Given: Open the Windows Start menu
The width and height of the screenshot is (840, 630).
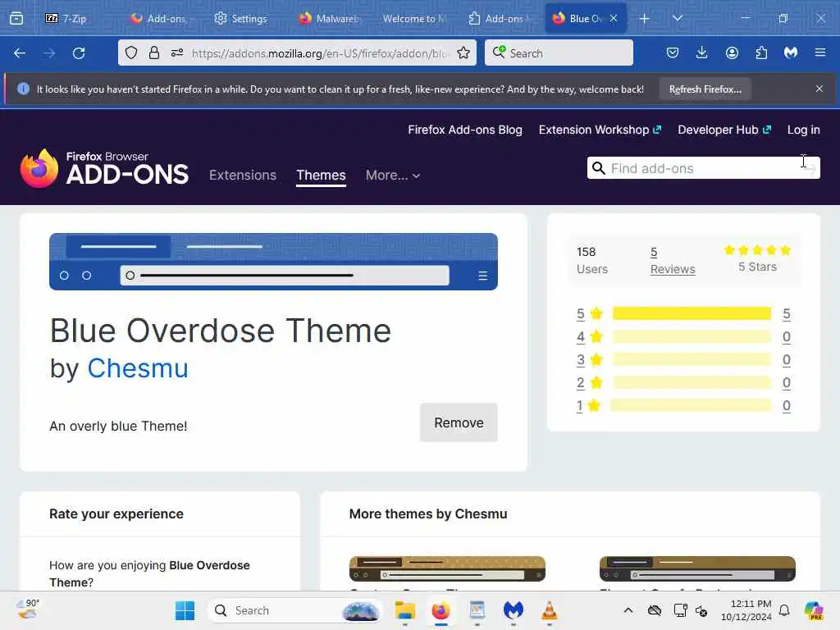Looking at the screenshot, I should [185, 610].
